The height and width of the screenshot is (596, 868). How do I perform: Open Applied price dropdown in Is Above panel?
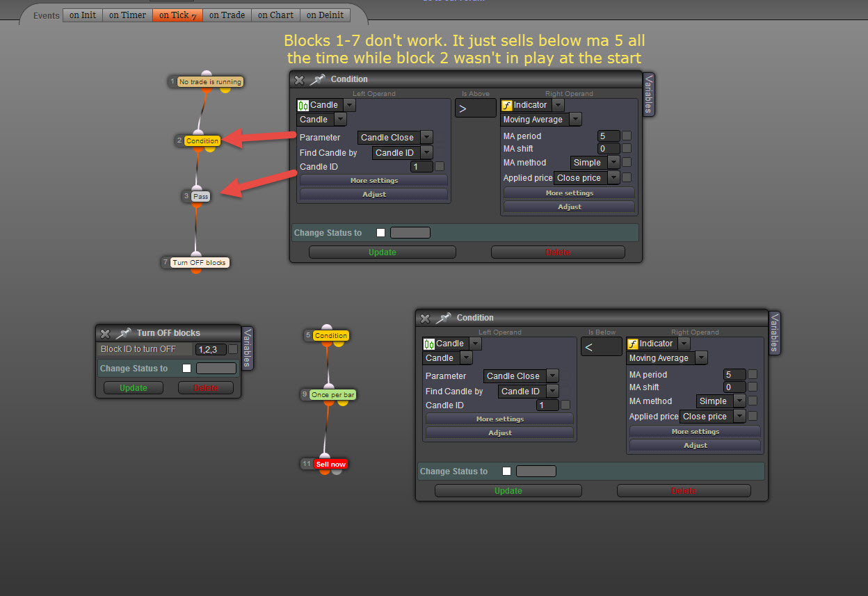[587, 178]
